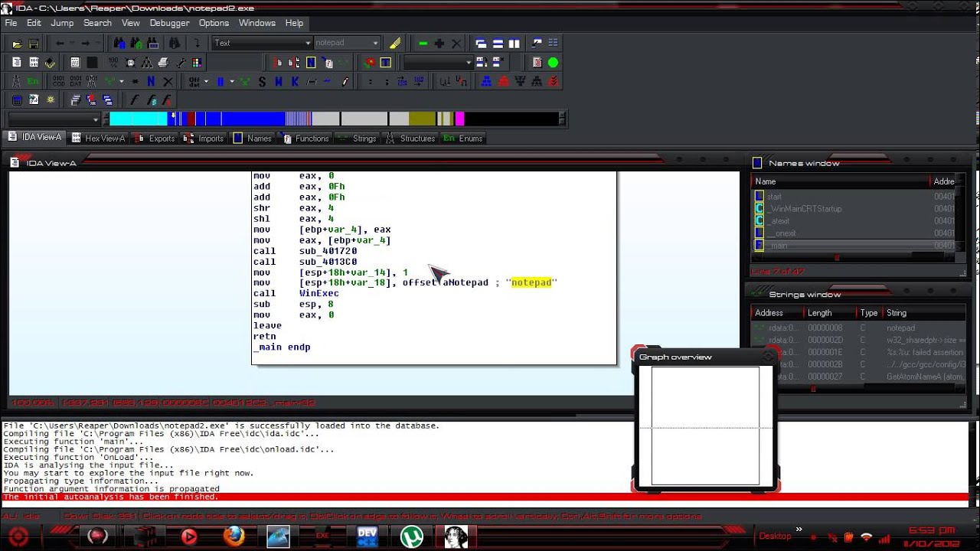Screen dimensions: 980x551
Task: Click the uTorrent icon in taskbar
Action: 412,536
